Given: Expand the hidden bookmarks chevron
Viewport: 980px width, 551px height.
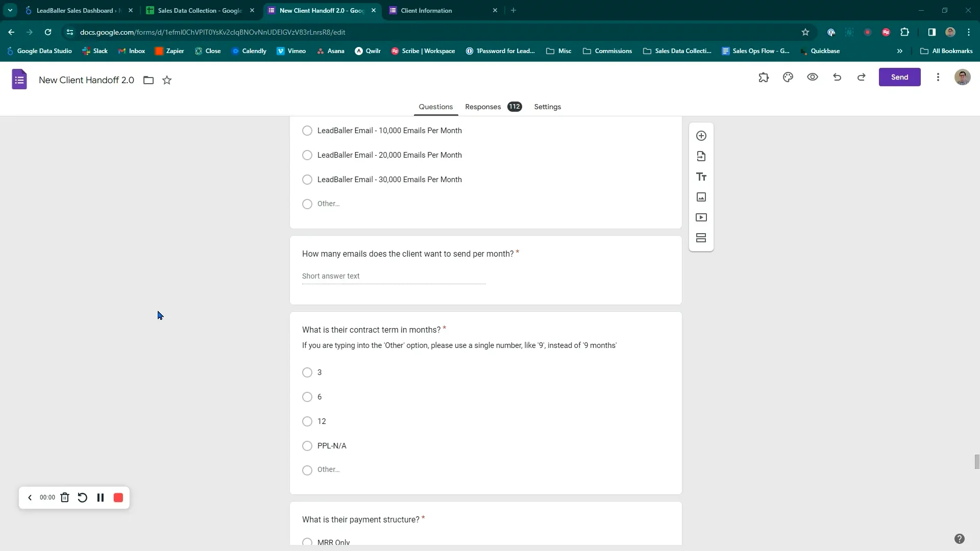Looking at the screenshot, I should point(900,51).
